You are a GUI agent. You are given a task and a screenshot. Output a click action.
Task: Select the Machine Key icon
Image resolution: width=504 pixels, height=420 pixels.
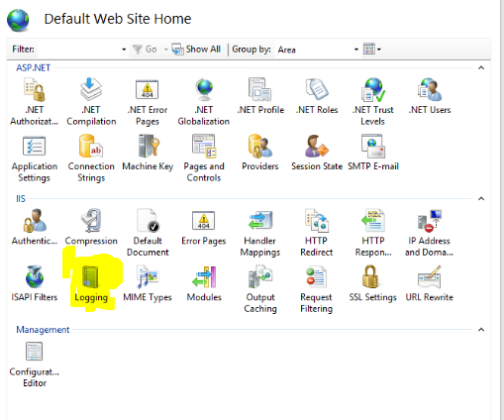point(148,153)
